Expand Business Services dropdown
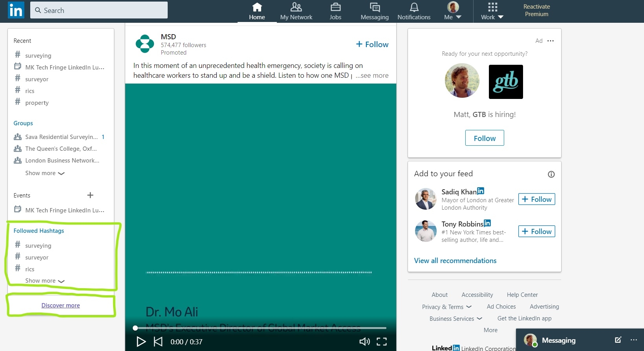 456,319
